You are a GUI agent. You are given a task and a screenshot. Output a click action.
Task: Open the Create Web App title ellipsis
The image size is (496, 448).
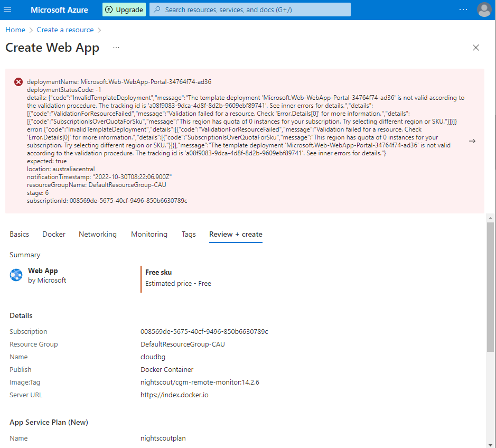point(116,48)
